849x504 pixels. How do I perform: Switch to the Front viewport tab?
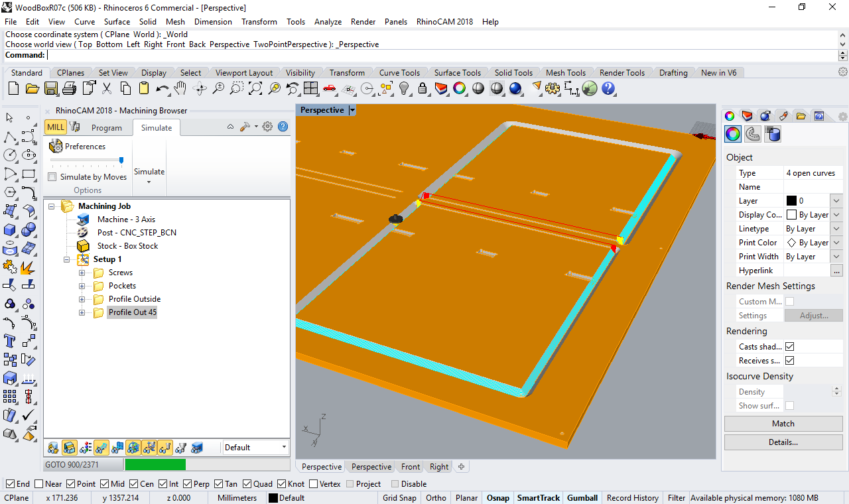(x=411, y=467)
